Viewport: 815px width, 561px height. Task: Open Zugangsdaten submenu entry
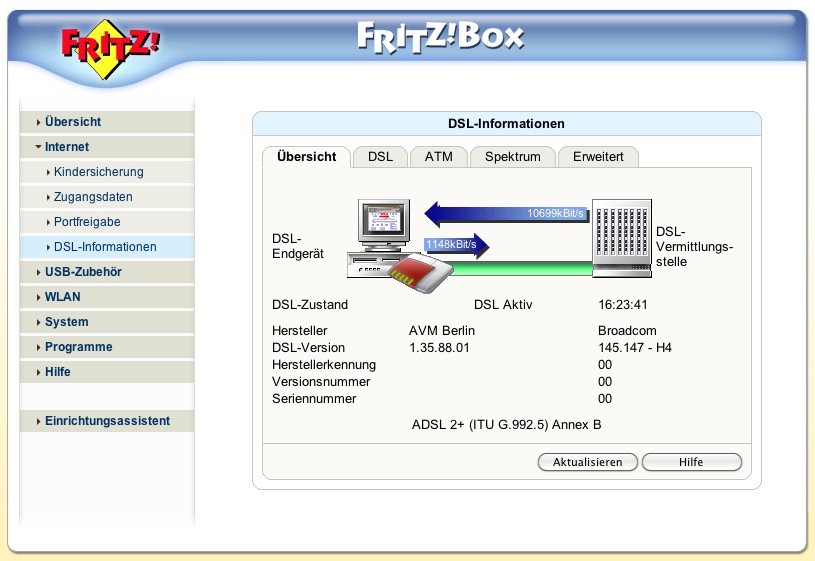point(107,197)
